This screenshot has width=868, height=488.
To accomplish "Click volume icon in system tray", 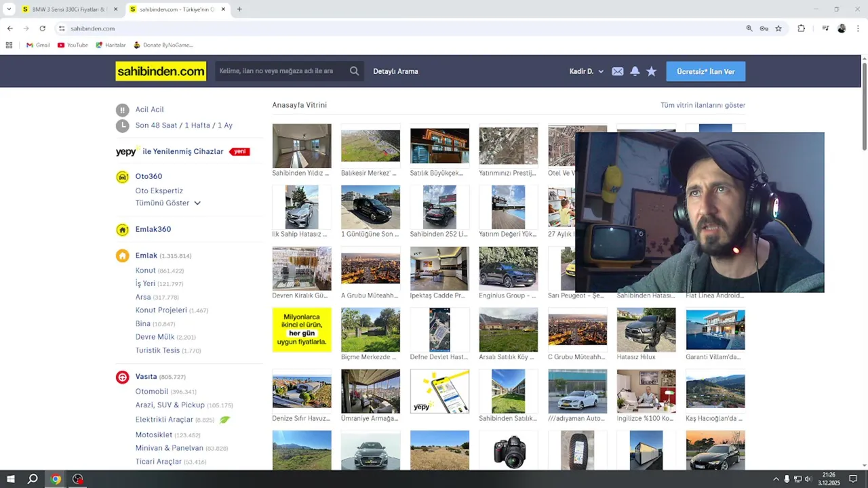I will [809, 479].
